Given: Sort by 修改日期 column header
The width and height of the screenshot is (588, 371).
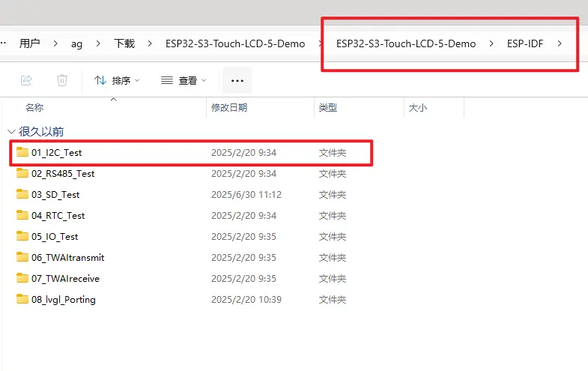Looking at the screenshot, I should tap(229, 108).
